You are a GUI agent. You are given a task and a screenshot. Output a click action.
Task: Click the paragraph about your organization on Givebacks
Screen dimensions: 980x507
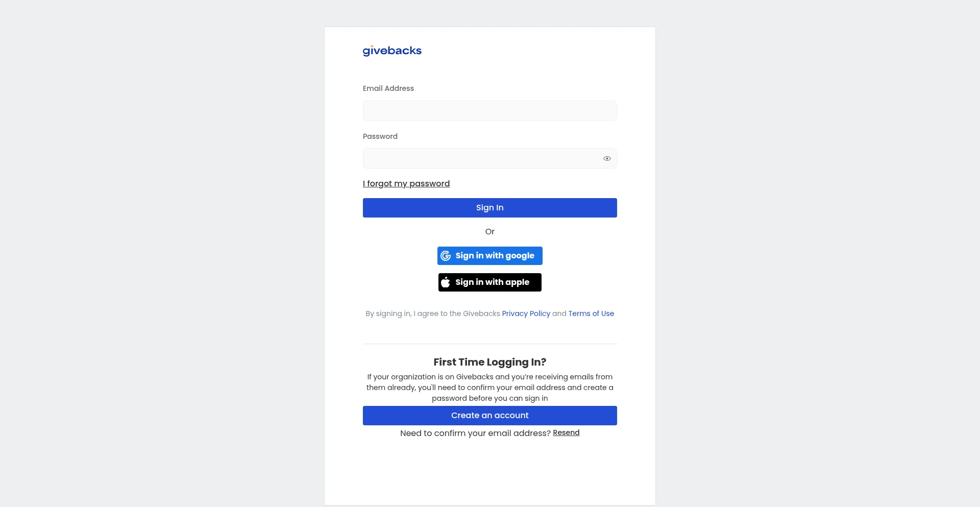(x=489, y=388)
